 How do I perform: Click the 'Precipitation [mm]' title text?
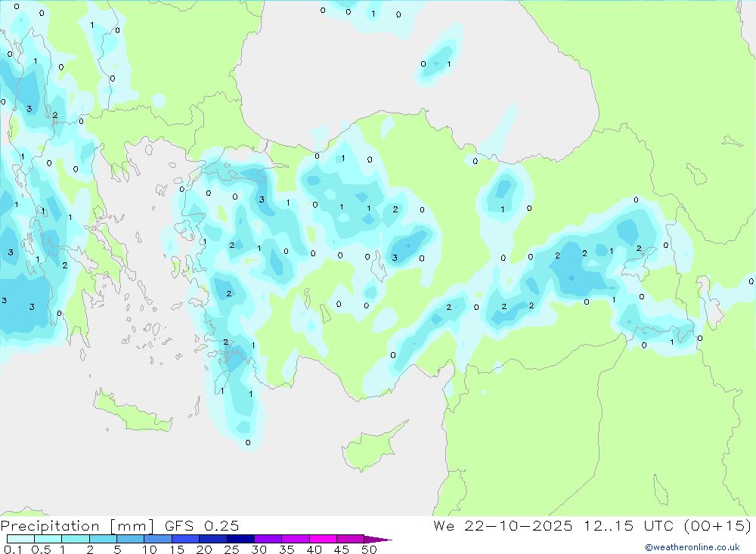click(77, 526)
